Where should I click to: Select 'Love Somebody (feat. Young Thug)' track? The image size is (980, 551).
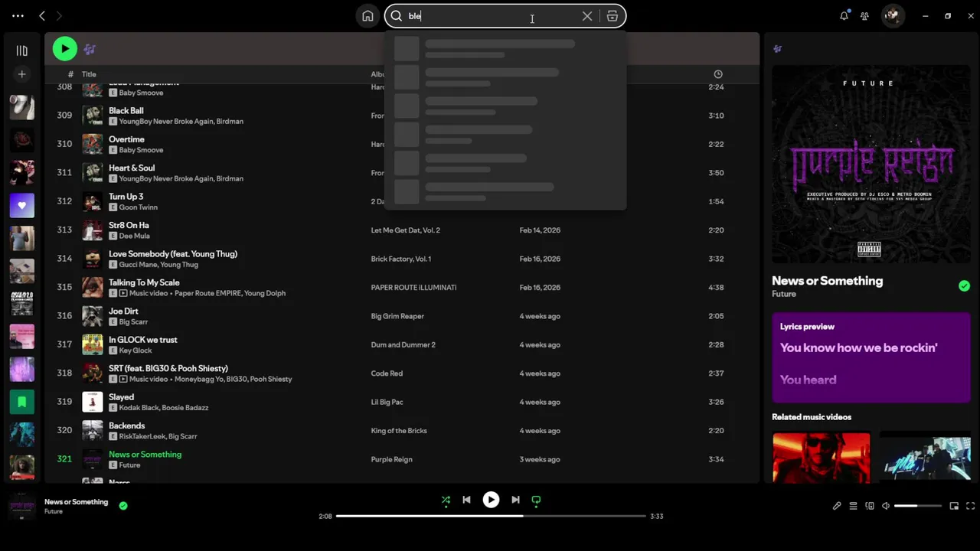pyautogui.click(x=173, y=253)
